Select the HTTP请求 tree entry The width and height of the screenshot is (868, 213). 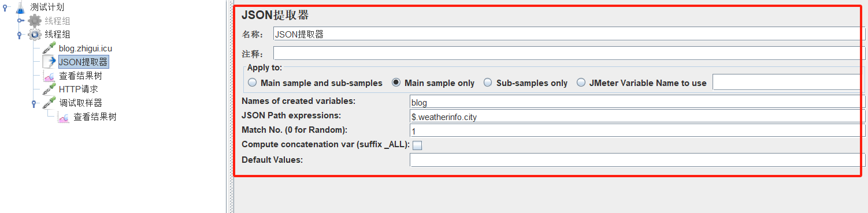tap(79, 89)
